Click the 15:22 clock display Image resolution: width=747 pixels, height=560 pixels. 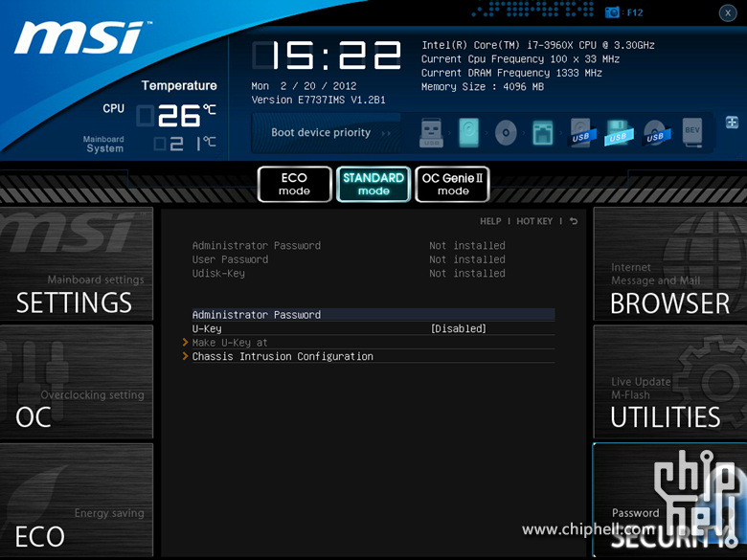(x=327, y=56)
